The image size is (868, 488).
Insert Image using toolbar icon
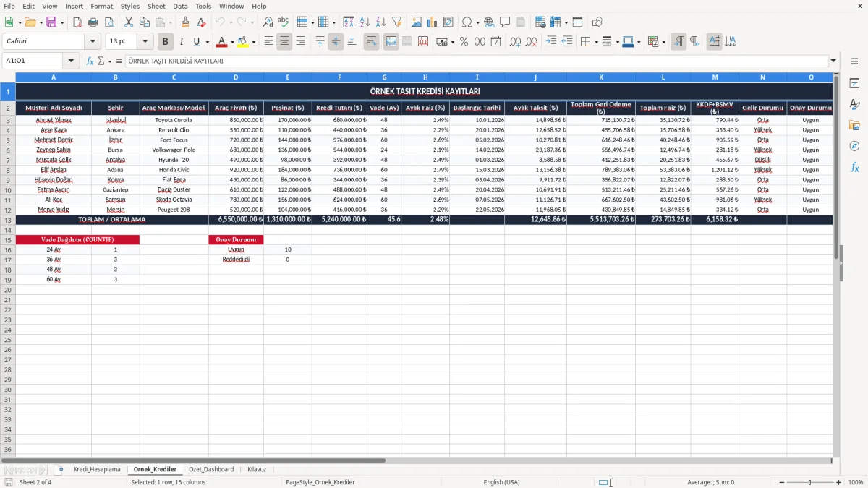coord(416,22)
